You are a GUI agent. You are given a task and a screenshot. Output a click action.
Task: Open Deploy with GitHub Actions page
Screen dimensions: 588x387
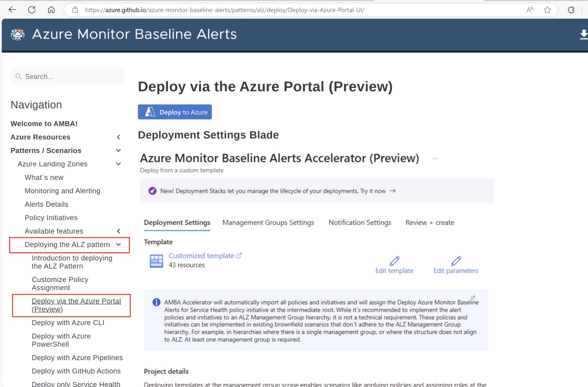pyautogui.click(x=76, y=371)
